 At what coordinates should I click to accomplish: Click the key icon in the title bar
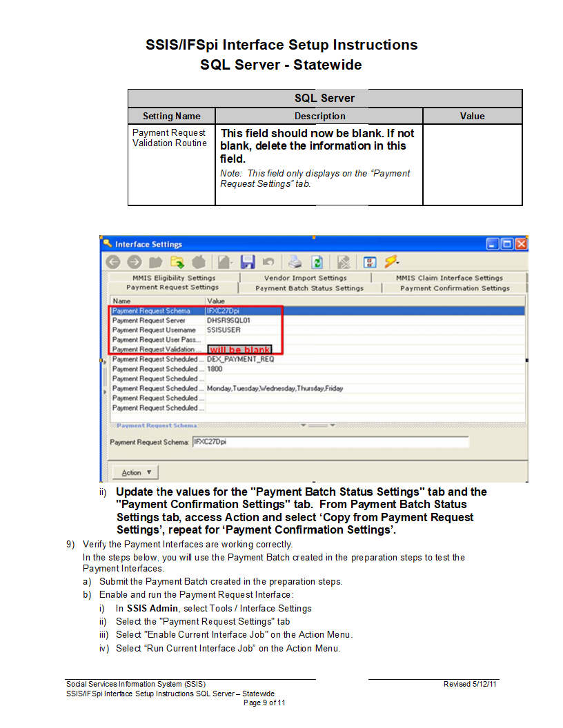[108, 243]
